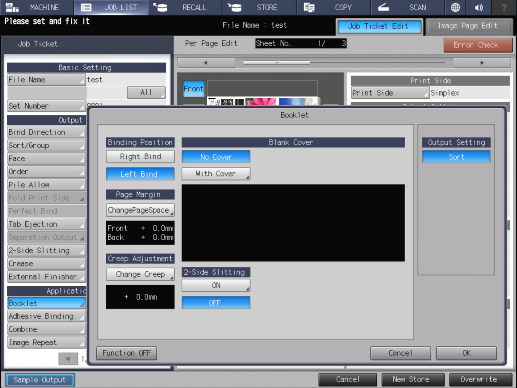Select Right Bind binding position
This screenshot has width=517, height=388.
[140, 156]
